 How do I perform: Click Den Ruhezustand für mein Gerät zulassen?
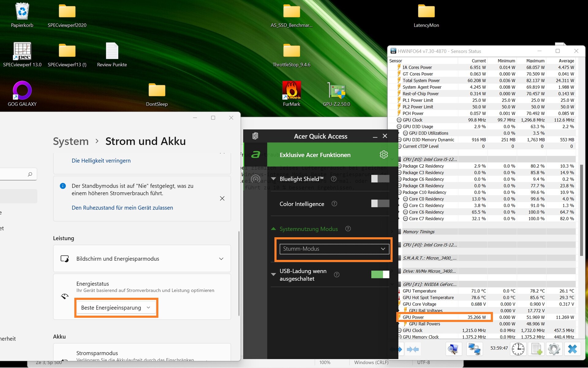tap(122, 208)
